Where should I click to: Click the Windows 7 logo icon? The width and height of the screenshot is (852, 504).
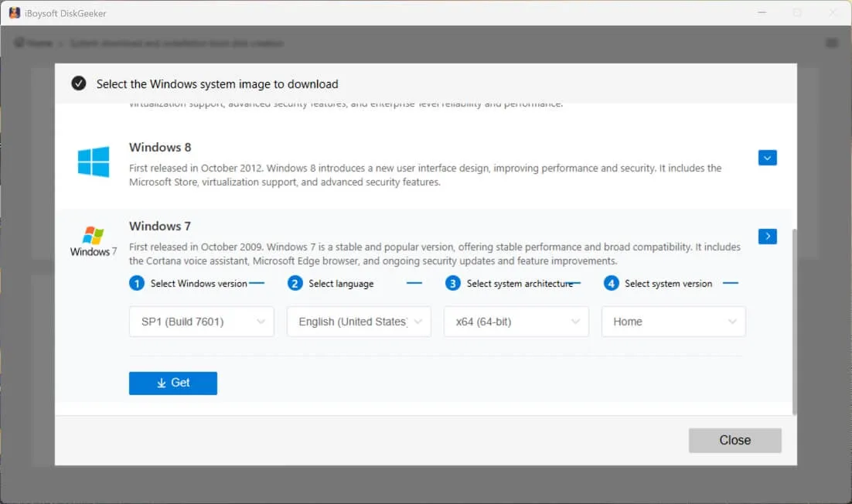point(93,240)
